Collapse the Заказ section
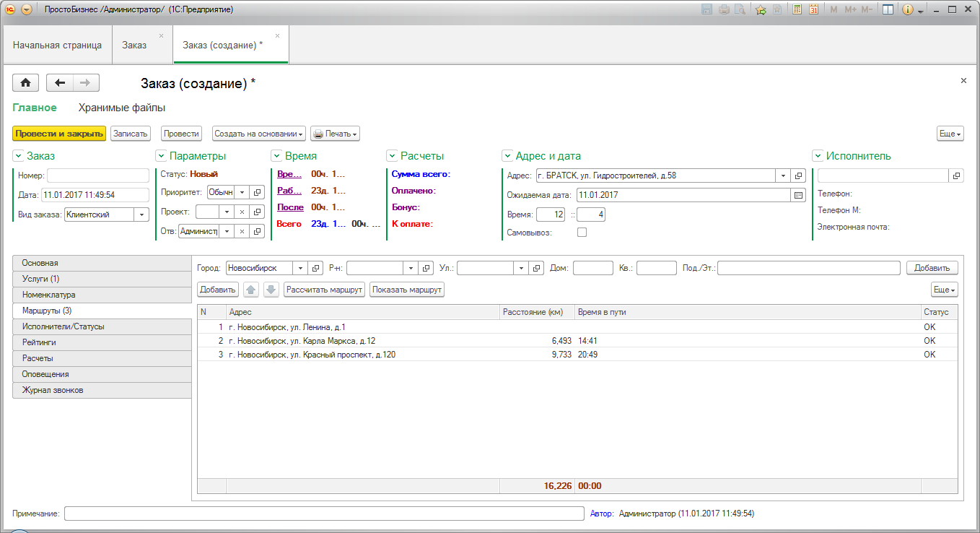 coord(18,156)
